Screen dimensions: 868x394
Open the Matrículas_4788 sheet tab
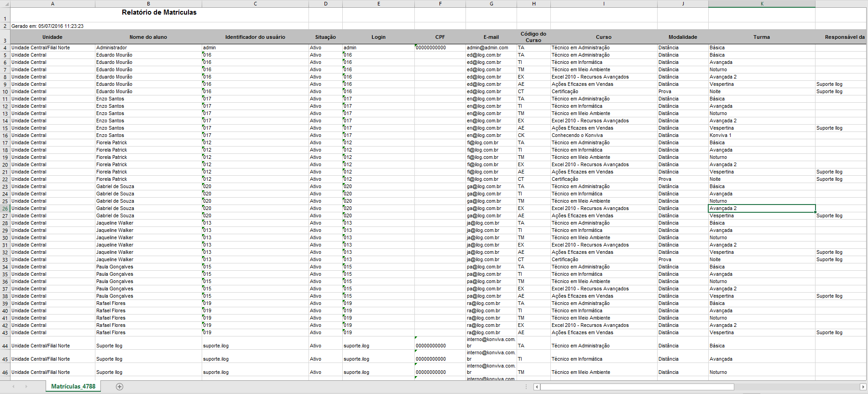[73, 387]
